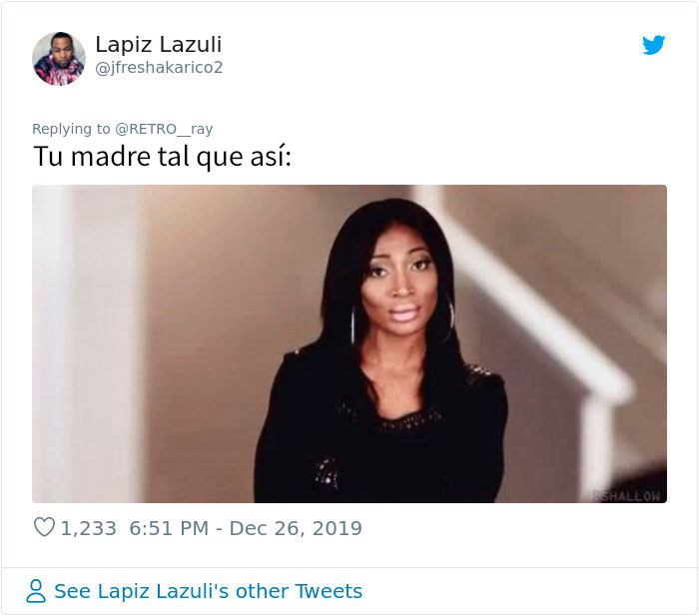Open See Lapiz Lazuli's other Tweets link
The image size is (699, 616).
(208, 591)
